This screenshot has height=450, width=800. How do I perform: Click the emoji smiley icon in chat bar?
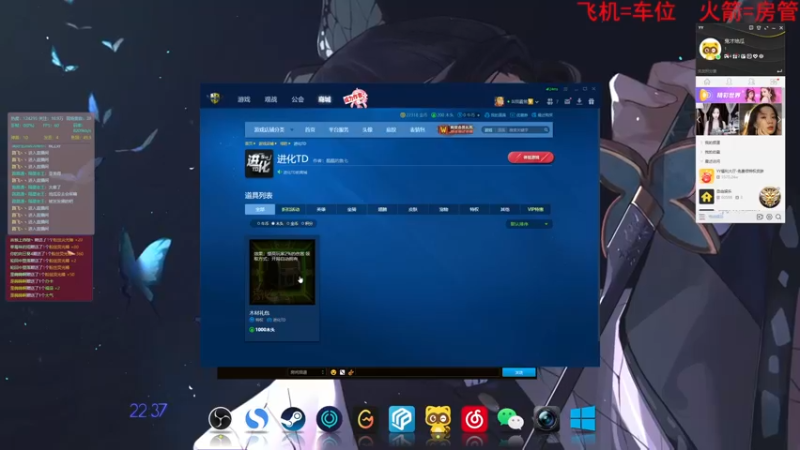click(333, 372)
